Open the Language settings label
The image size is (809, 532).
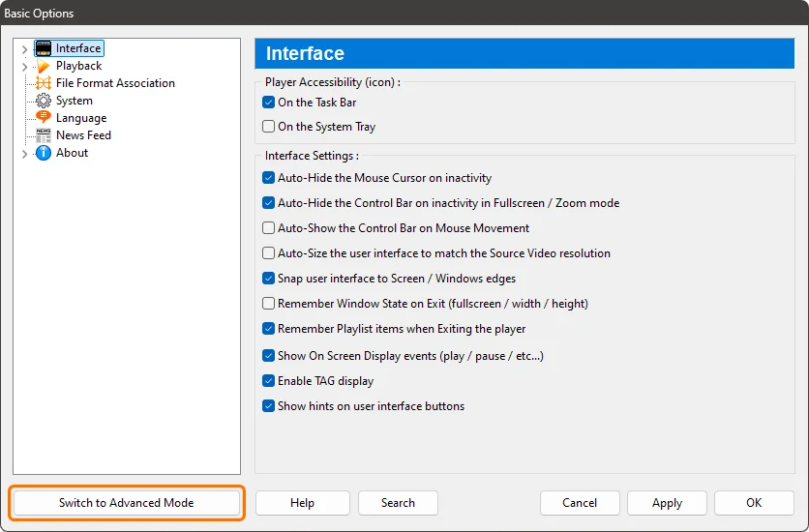81,118
